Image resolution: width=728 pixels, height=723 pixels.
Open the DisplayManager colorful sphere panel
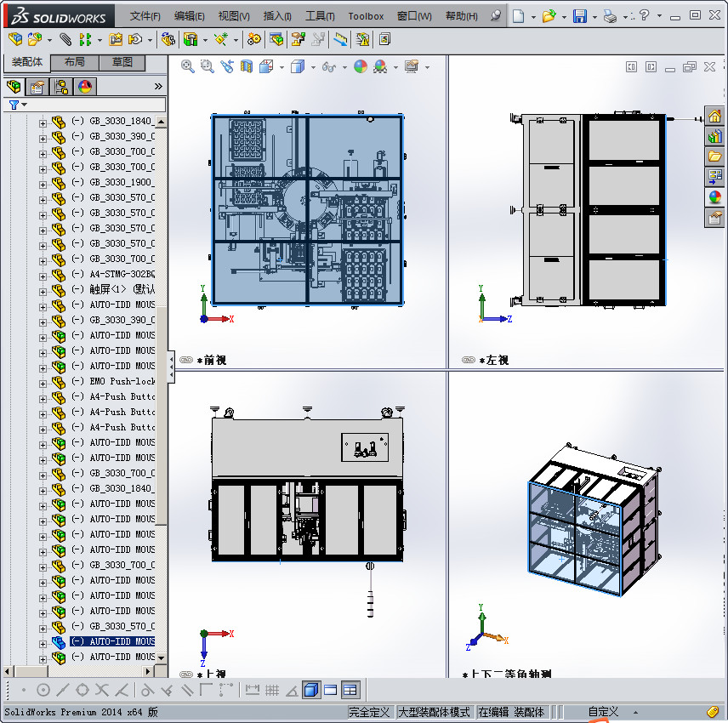tap(83, 86)
